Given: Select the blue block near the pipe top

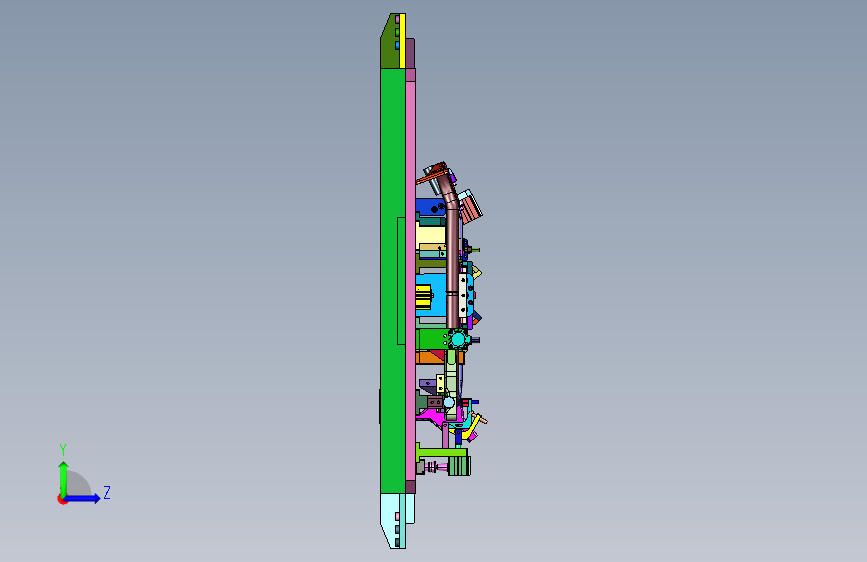Looking at the screenshot, I should [431, 207].
